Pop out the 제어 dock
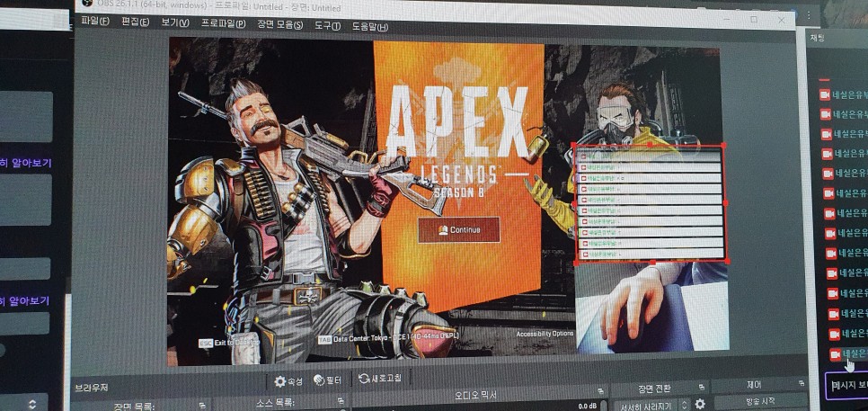 point(801,383)
